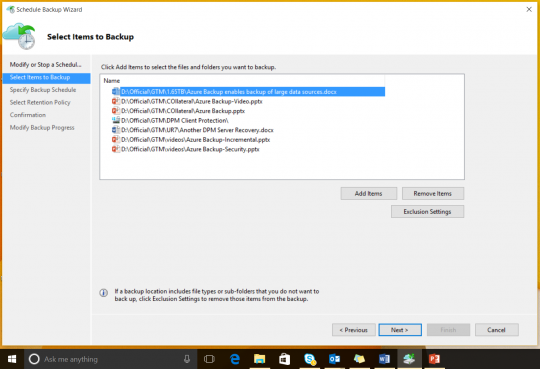Click the PowerPoint icon of COllateral\Azure Backup.pptx
Image resolution: width=540 pixels, height=369 pixels.
click(x=115, y=111)
